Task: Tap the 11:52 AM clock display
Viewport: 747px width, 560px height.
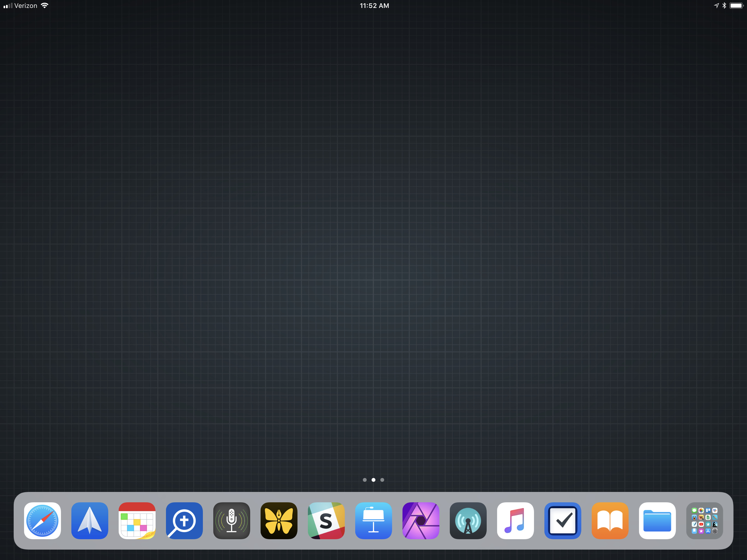Action: coord(374,5)
